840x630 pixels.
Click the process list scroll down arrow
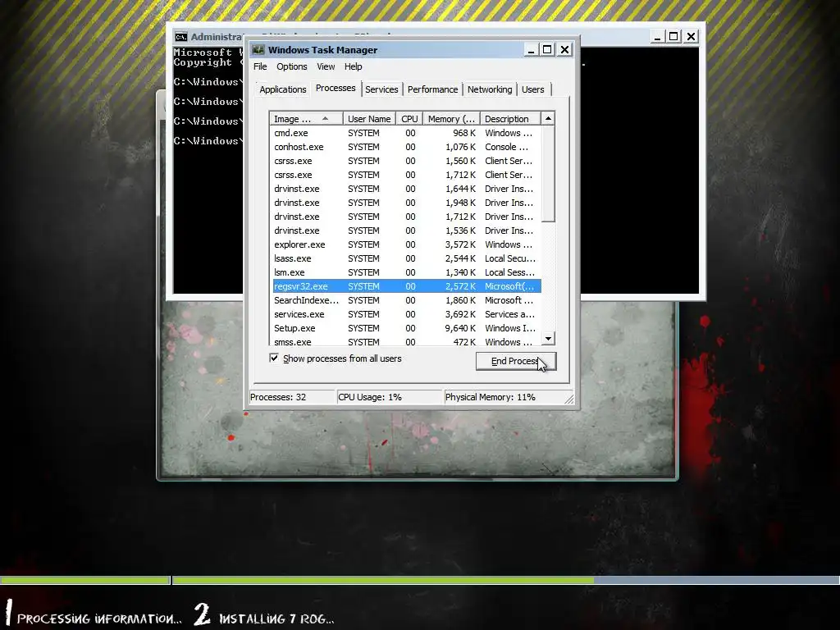point(548,339)
